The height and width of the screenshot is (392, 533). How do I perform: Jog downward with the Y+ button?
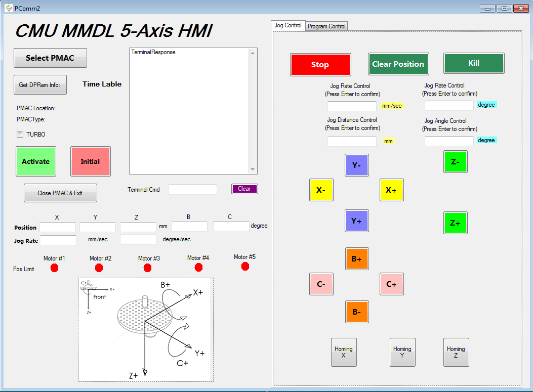pos(356,221)
